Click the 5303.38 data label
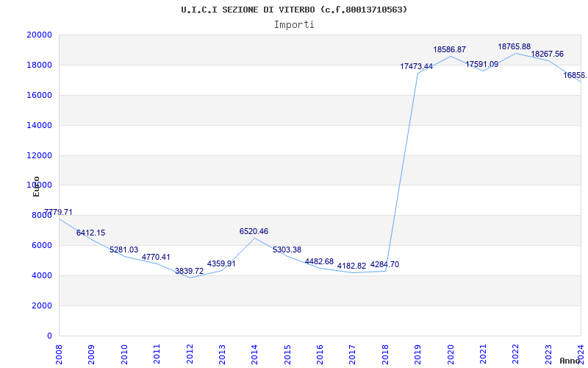Screen dimensions: 588x368 pyautogui.click(x=287, y=250)
